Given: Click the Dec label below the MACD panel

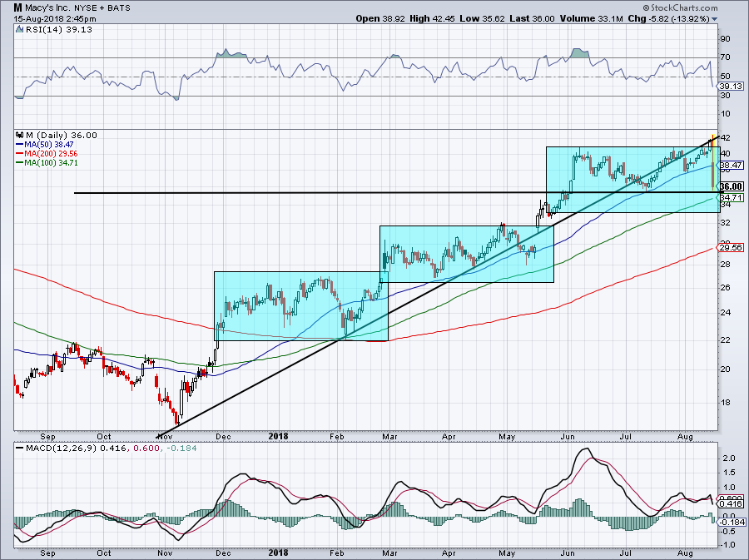Looking at the screenshot, I should coord(223,553).
